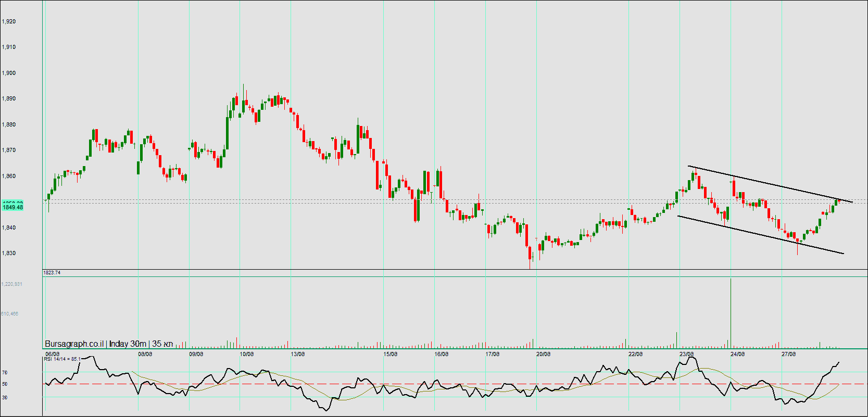This screenshot has height=417, width=868.
Task: Click the 1,830 price axis label
Action: point(9,253)
